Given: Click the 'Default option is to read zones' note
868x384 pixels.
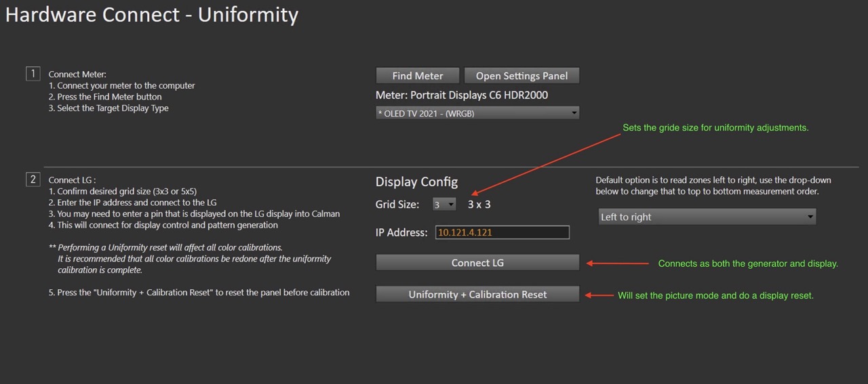Looking at the screenshot, I should point(713,186).
